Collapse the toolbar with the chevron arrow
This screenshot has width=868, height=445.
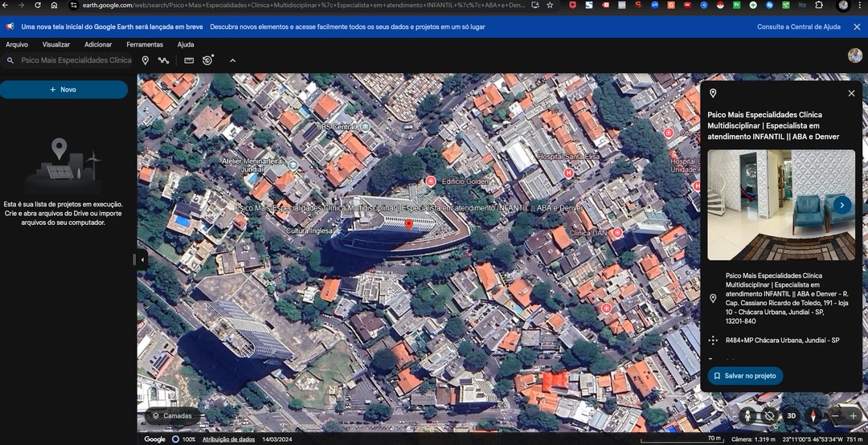coord(233,60)
